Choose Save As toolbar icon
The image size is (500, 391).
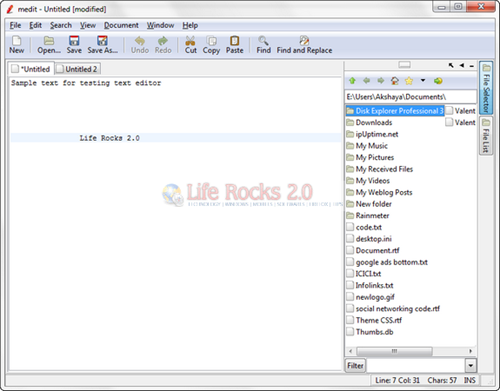tap(102, 45)
